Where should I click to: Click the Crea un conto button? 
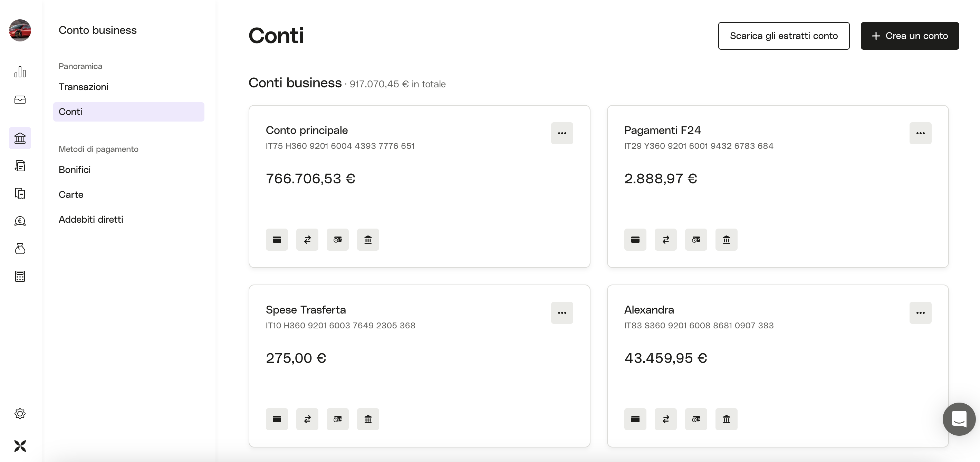(x=910, y=36)
